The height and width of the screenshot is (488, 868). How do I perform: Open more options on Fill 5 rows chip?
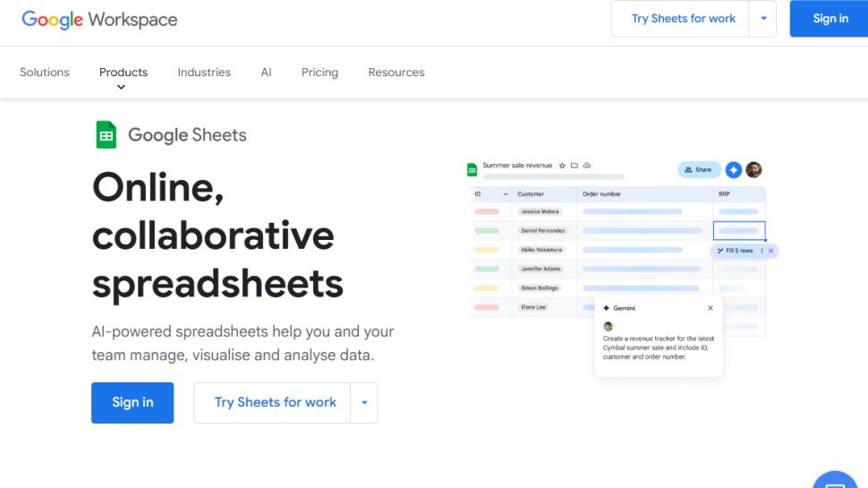(x=762, y=251)
